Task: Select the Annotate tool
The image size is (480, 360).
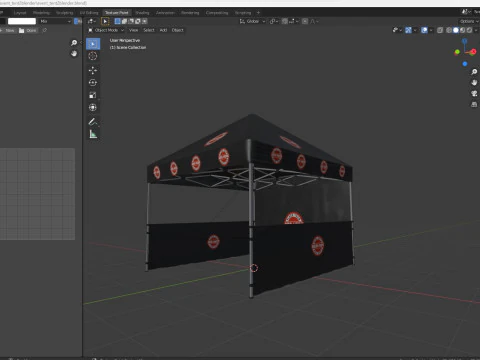Action: coord(93,122)
